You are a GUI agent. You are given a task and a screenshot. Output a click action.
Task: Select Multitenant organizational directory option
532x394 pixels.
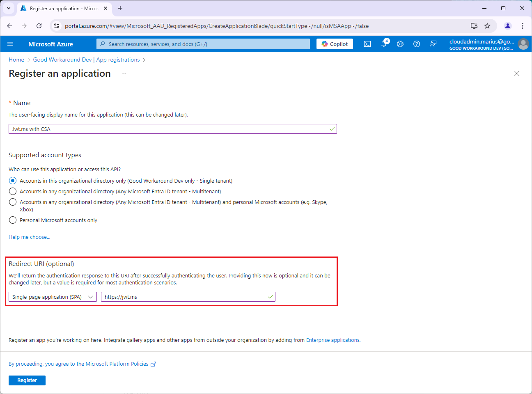(x=13, y=191)
